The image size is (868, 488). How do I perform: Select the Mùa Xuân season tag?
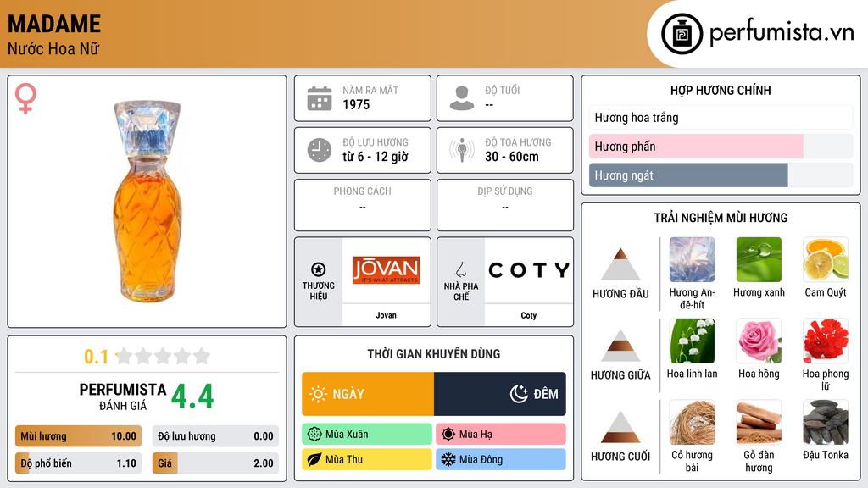click(x=367, y=434)
